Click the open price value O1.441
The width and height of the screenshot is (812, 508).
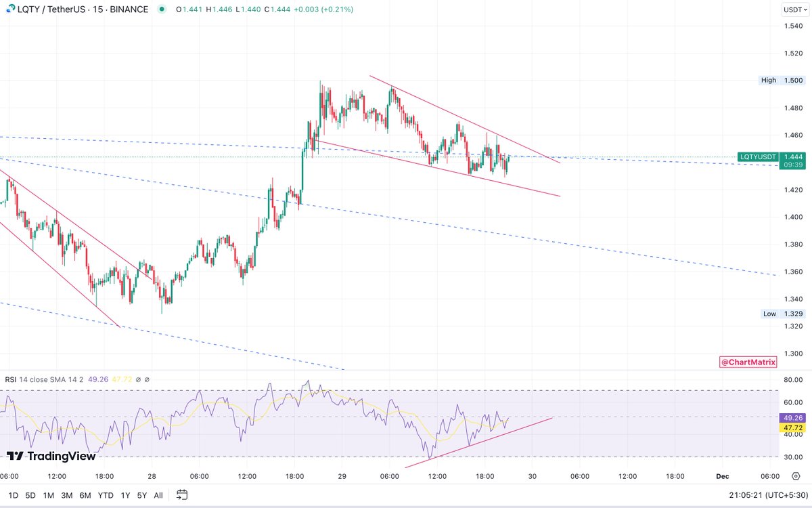click(x=189, y=9)
